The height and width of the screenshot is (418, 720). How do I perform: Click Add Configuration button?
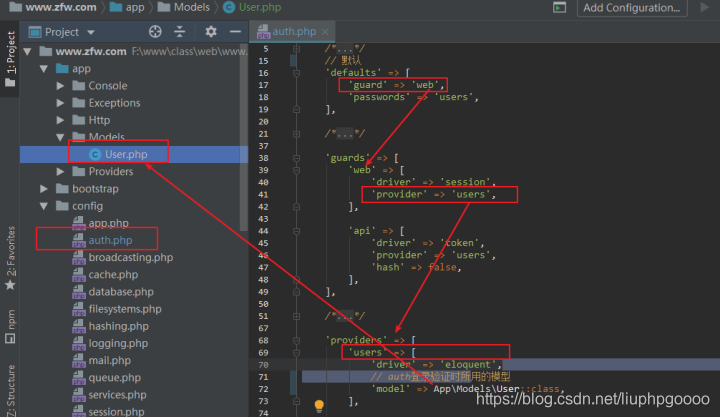pos(631,8)
